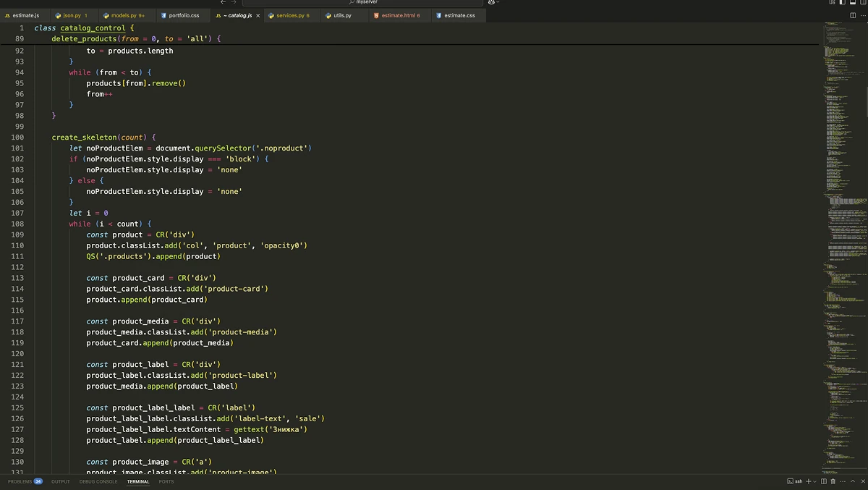This screenshot has height=490, width=868.
Task: Go back using navigation arrow
Action: coord(224,2)
